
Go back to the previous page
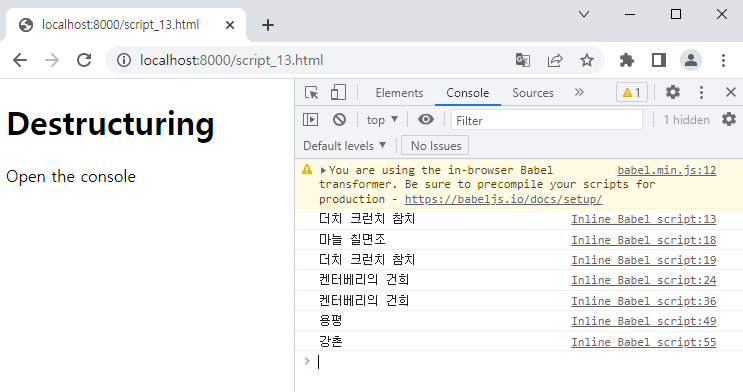(x=20, y=60)
